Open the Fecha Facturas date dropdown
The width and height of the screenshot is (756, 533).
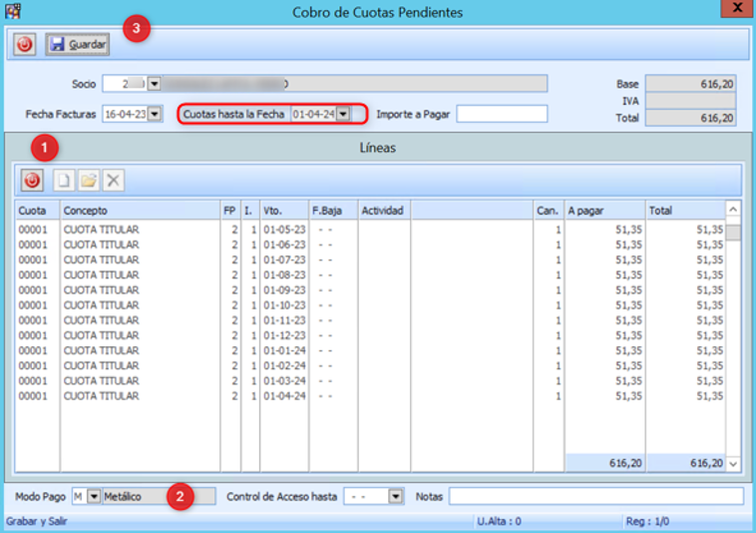pyautogui.click(x=155, y=115)
